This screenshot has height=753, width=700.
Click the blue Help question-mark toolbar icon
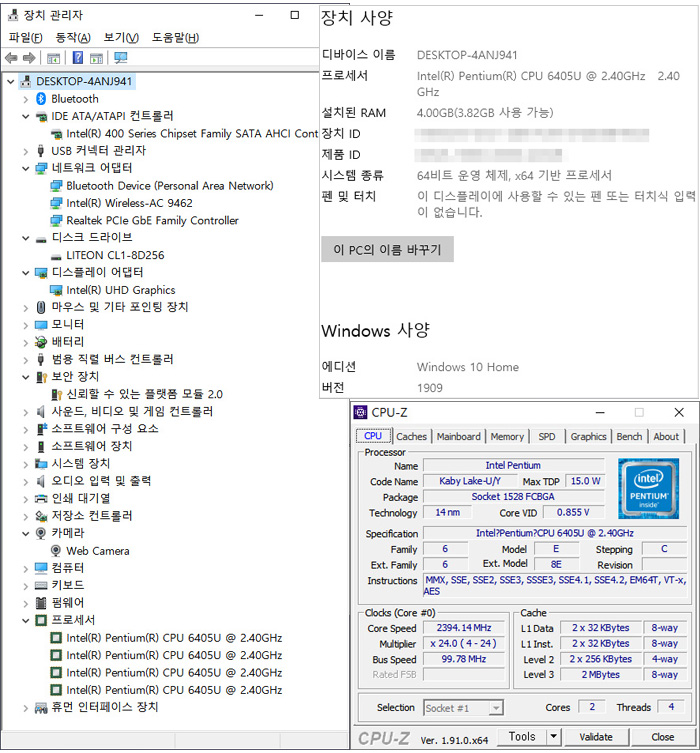click(x=77, y=58)
